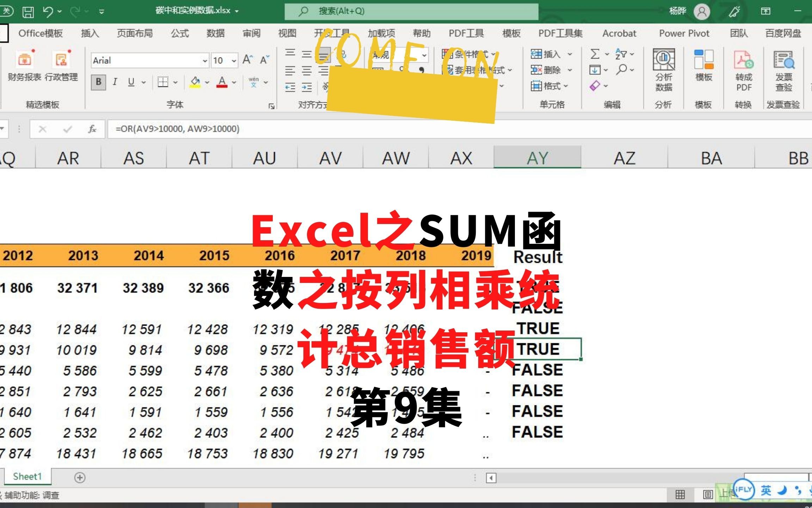This screenshot has width=812, height=508.
Task: Click the insert function fx icon
Action: pyautogui.click(x=92, y=129)
